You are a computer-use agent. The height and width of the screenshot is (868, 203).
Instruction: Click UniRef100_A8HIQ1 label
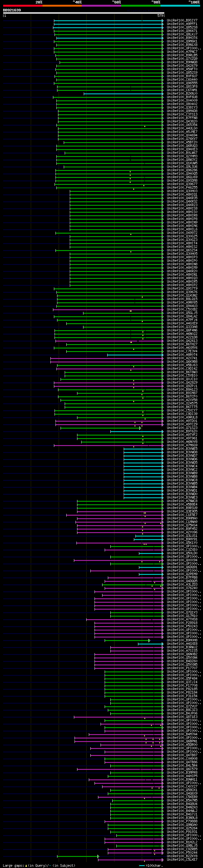click(x=182, y=194)
